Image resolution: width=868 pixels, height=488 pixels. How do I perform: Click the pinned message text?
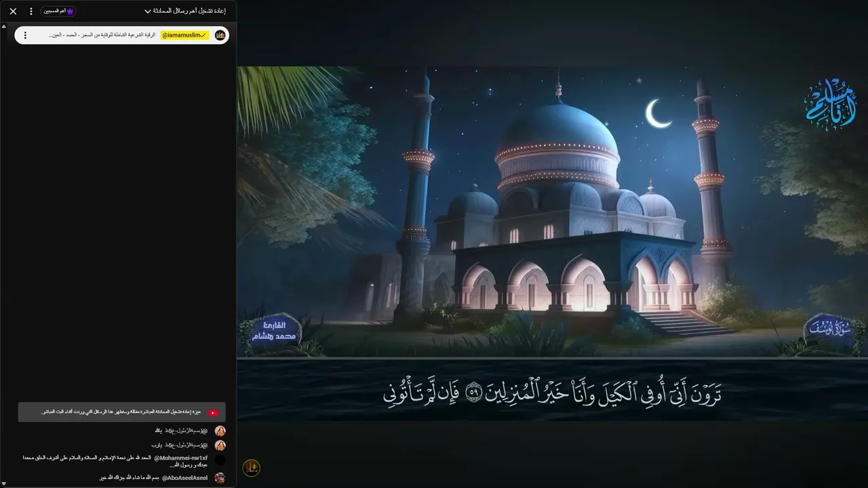102,35
